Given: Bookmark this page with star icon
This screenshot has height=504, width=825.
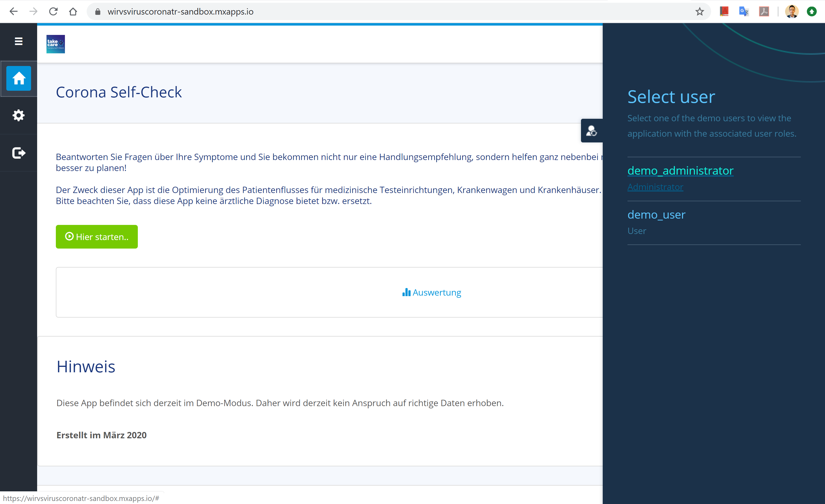Looking at the screenshot, I should click(700, 12).
